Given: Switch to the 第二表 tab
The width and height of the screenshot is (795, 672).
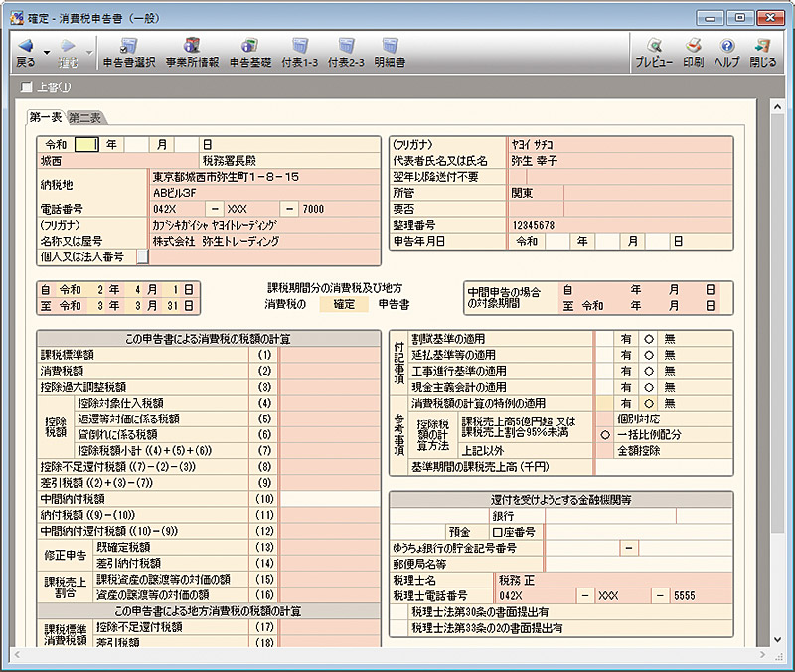Looking at the screenshot, I should (x=84, y=118).
